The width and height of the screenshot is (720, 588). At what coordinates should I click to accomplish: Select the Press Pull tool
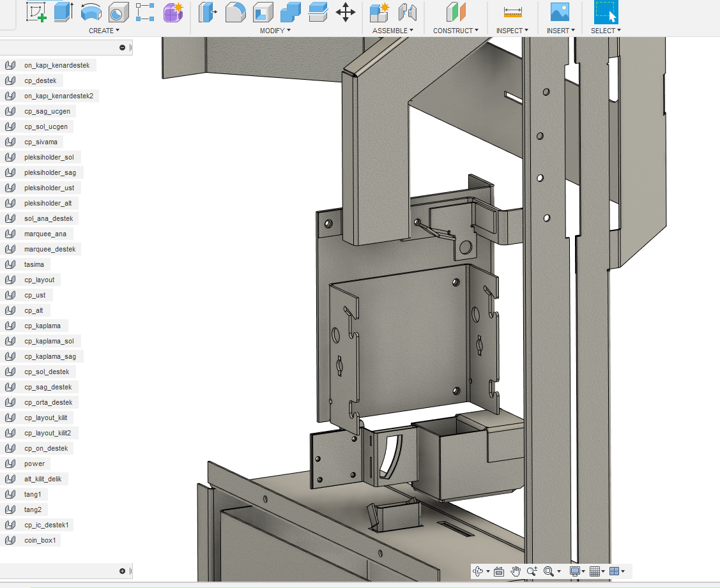pos(208,12)
